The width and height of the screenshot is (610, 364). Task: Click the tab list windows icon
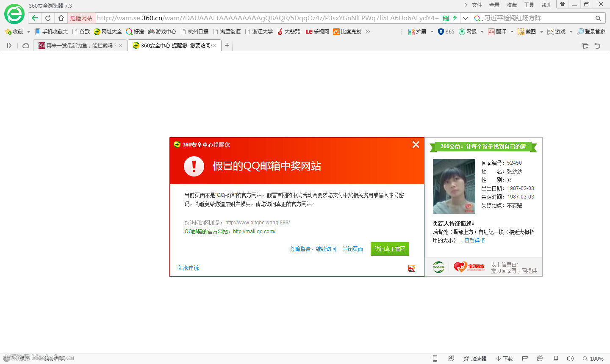pyautogui.click(x=585, y=46)
